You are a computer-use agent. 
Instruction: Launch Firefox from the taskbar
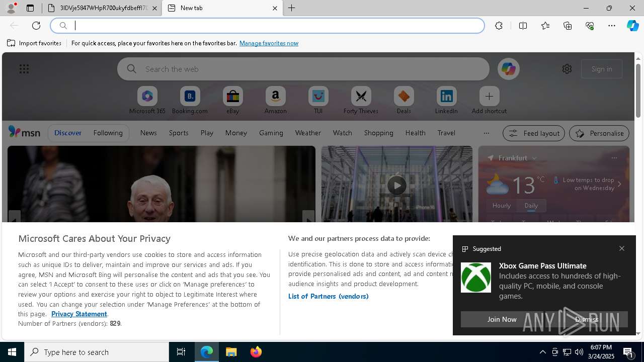tap(256, 352)
